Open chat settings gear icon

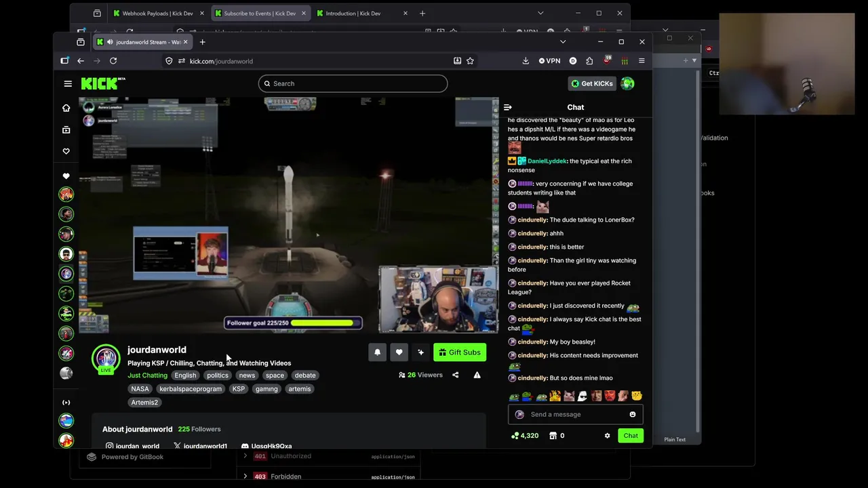(x=607, y=436)
